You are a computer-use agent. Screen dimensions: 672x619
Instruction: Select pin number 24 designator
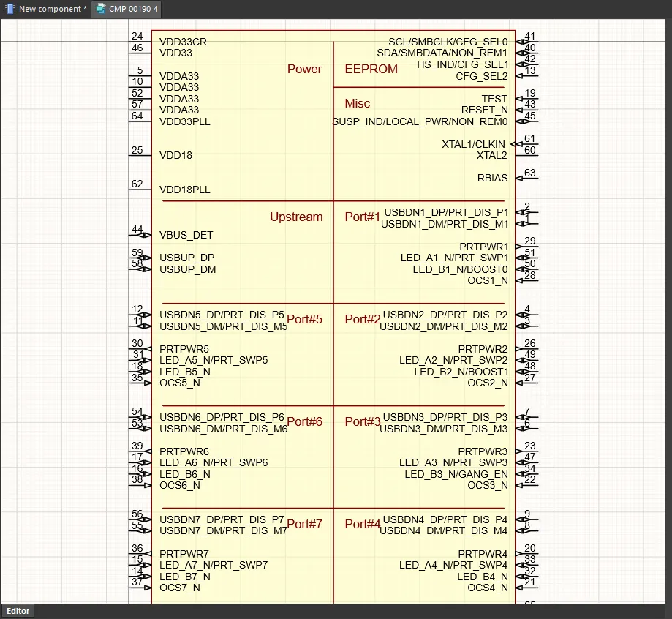137,36
